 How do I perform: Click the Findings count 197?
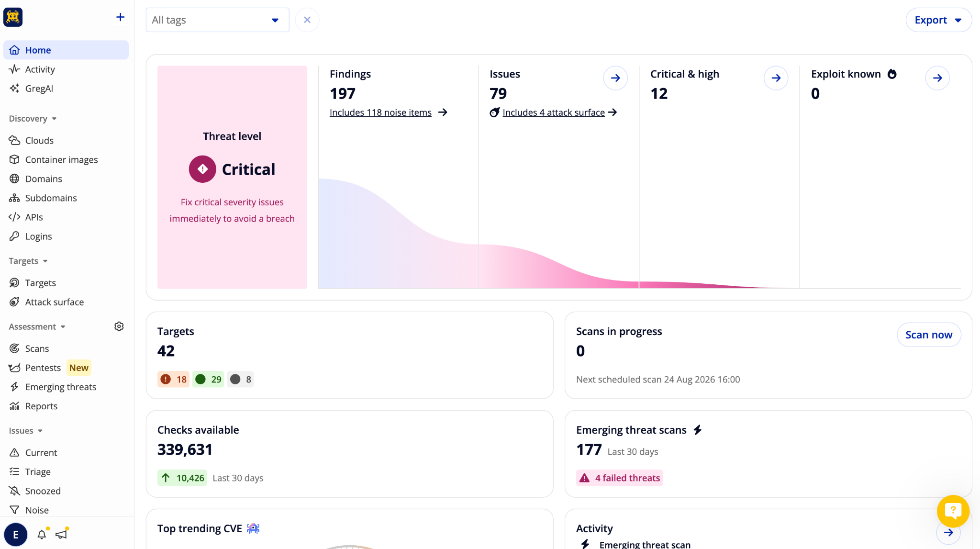(343, 93)
